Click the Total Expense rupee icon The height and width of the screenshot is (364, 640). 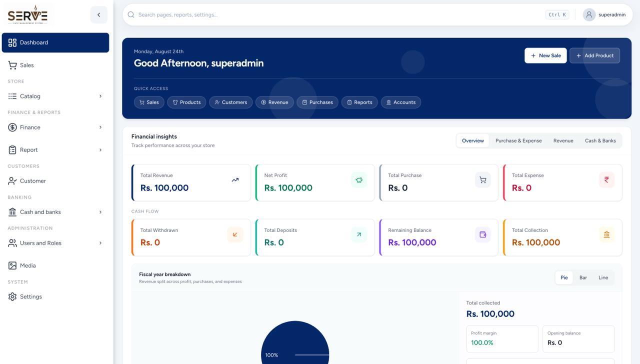pos(606,180)
